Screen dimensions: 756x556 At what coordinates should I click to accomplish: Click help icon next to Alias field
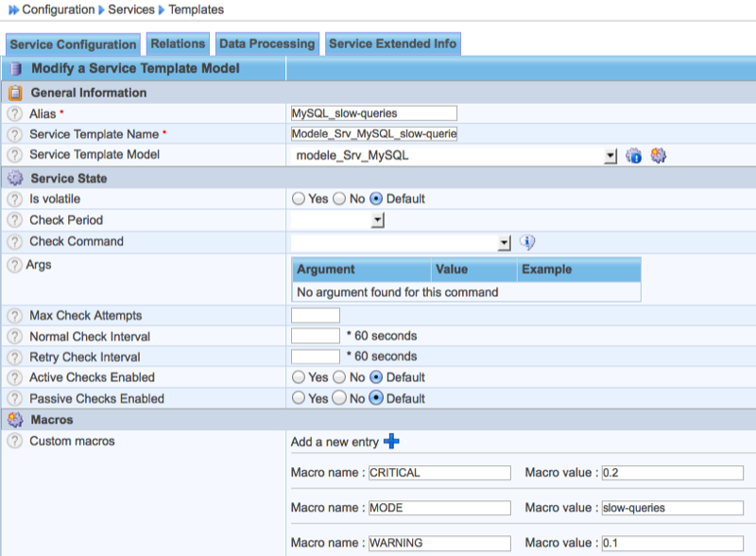(x=14, y=113)
